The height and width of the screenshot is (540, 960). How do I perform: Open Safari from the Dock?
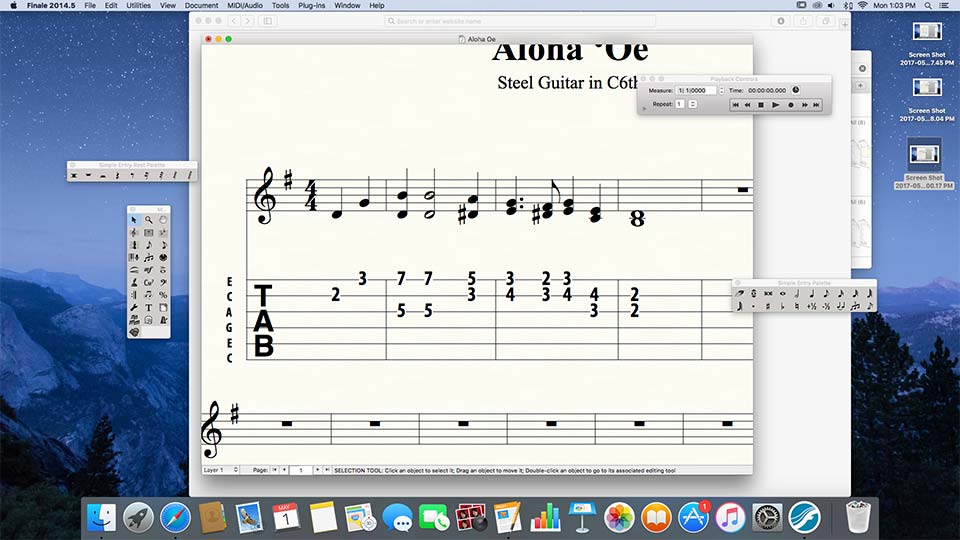click(x=175, y=517)
